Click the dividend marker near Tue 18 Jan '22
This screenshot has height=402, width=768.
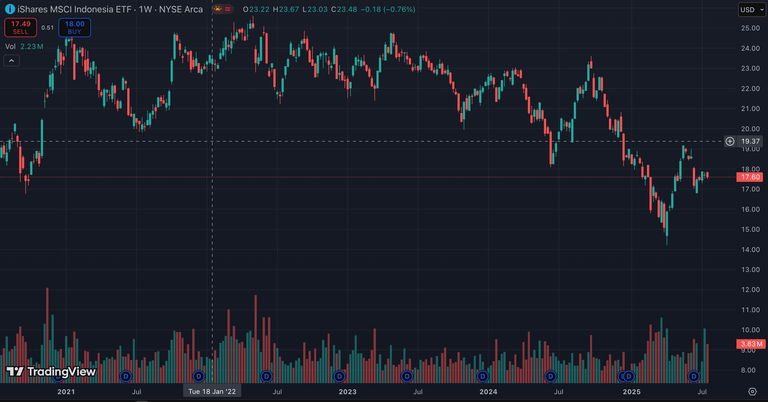(x=198, y=376)
